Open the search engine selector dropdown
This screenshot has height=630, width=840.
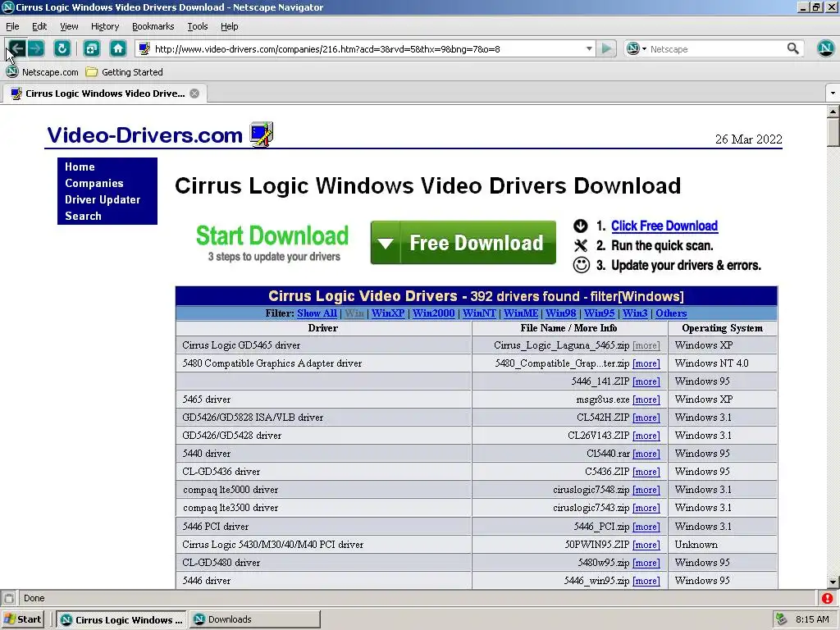637,48
